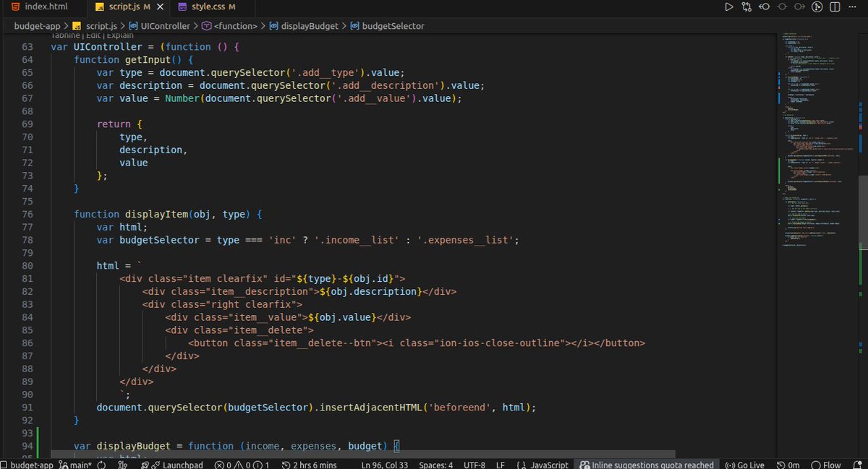Open the UTF-8 encoding selector
The height and width of the screenshot is (469, 868).
pyautogui.click(x=474, y=464)
